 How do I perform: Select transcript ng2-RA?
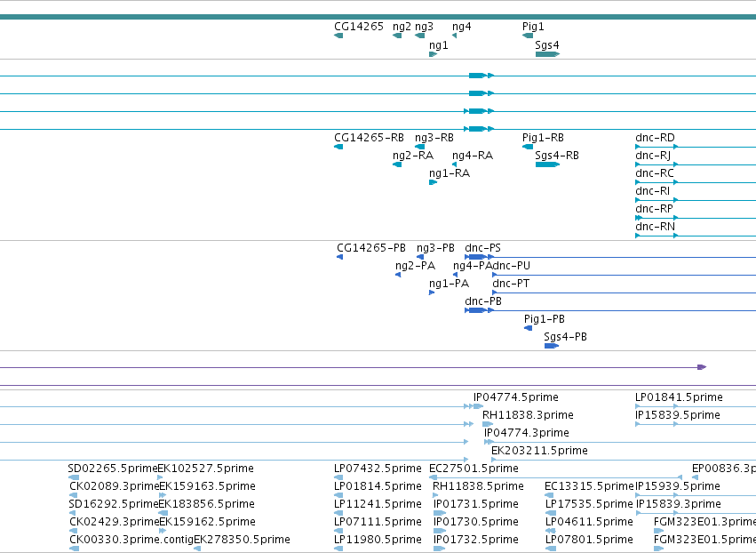click(397, 164)
